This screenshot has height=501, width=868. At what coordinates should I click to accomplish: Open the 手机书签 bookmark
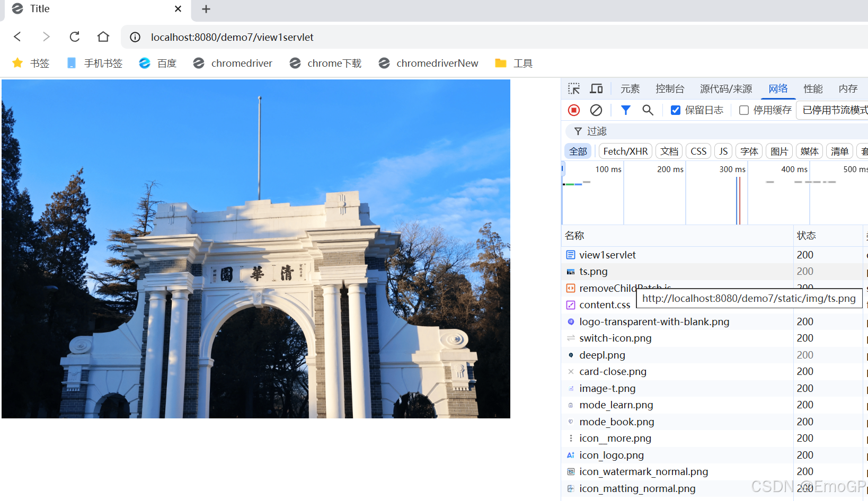[x=94, y=63]
